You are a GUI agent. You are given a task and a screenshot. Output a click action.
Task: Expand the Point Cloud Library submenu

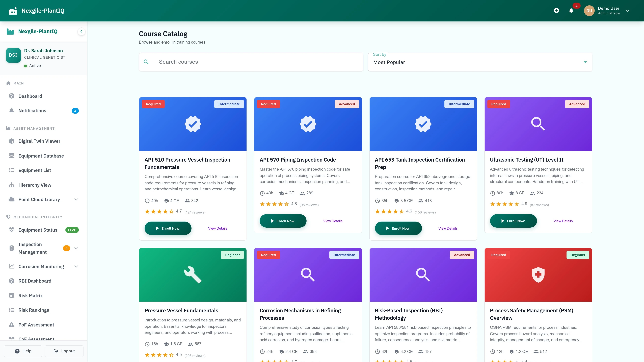(x=76, y=199)
